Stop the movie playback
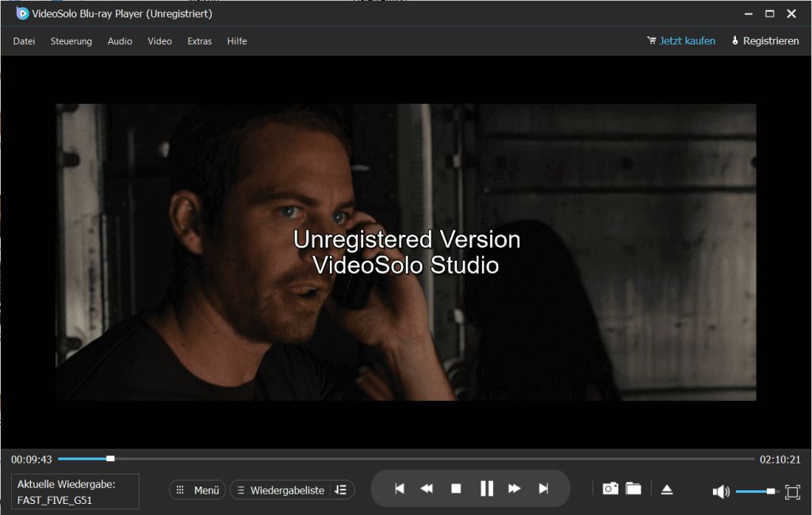The height and width of the screenshot is (515, 812). (456, 489)
